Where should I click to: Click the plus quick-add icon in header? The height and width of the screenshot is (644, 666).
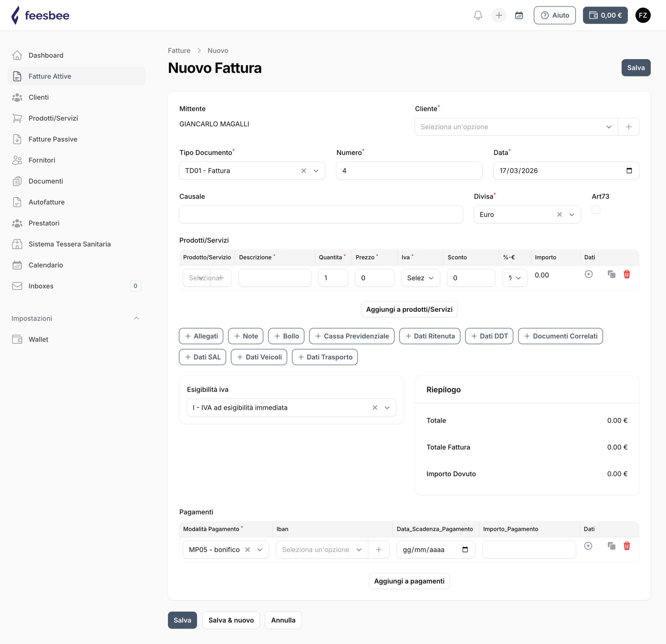(x=498, y=15)
